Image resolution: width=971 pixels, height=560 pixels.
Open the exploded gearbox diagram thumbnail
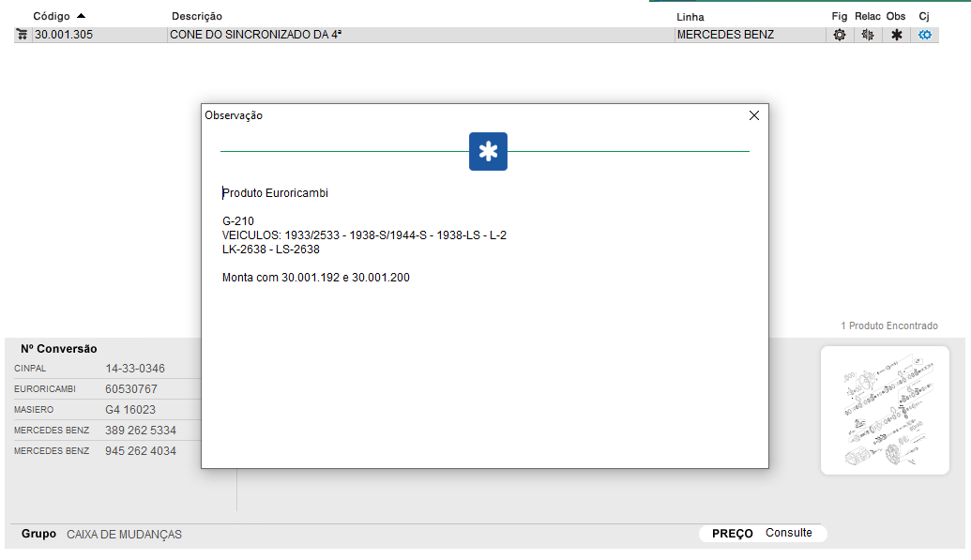(x=884, y=410)
